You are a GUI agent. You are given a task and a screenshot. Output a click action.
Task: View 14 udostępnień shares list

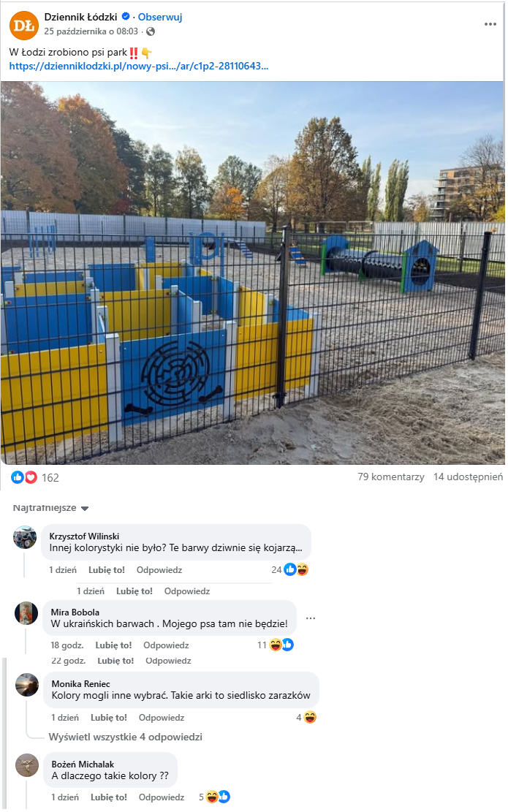[x=468, y=477]
